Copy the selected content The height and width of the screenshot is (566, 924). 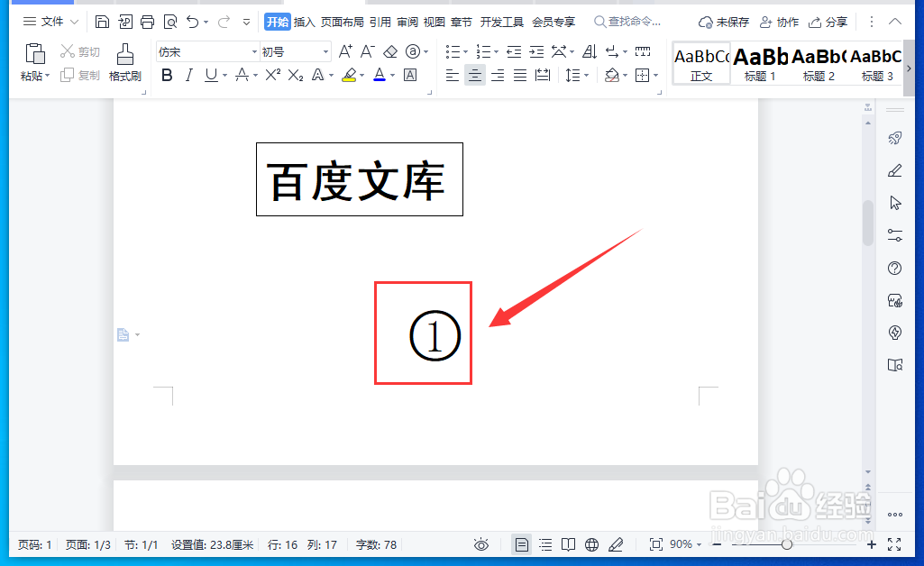[81, 75]
